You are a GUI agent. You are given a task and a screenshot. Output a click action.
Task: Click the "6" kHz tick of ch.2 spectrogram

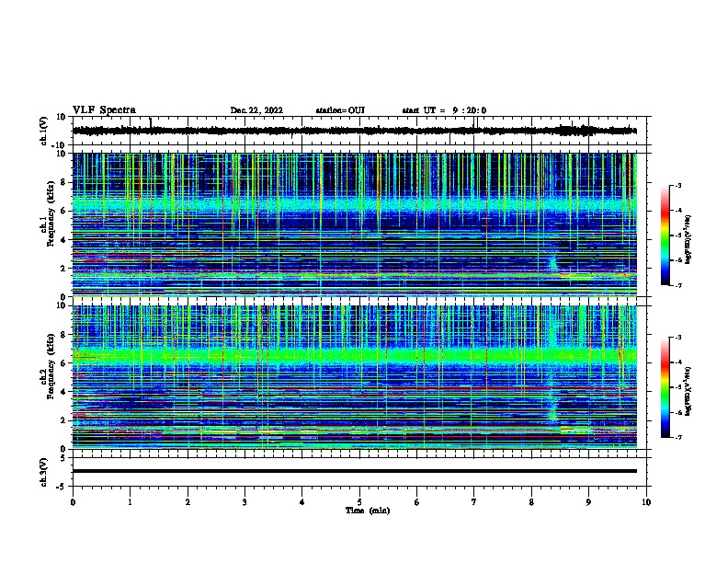click(x=64, y=363)
